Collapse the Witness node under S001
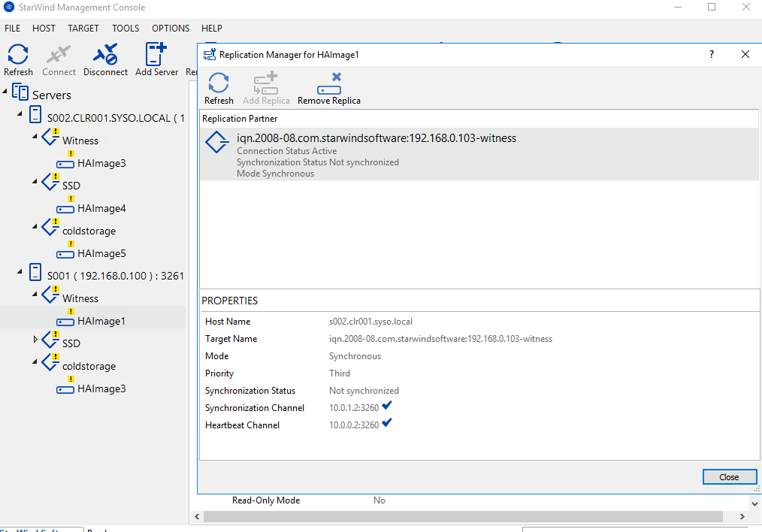 click(x=35, y=294)
